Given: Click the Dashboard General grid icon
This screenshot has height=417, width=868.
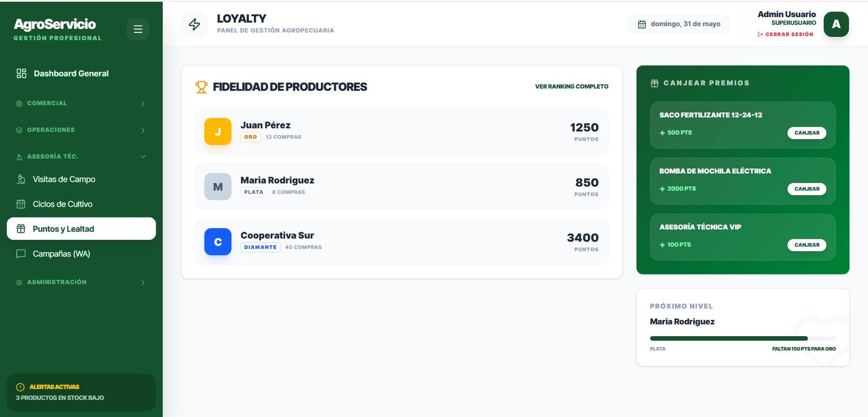Looking at the screenshot, I should coord(21,74).
